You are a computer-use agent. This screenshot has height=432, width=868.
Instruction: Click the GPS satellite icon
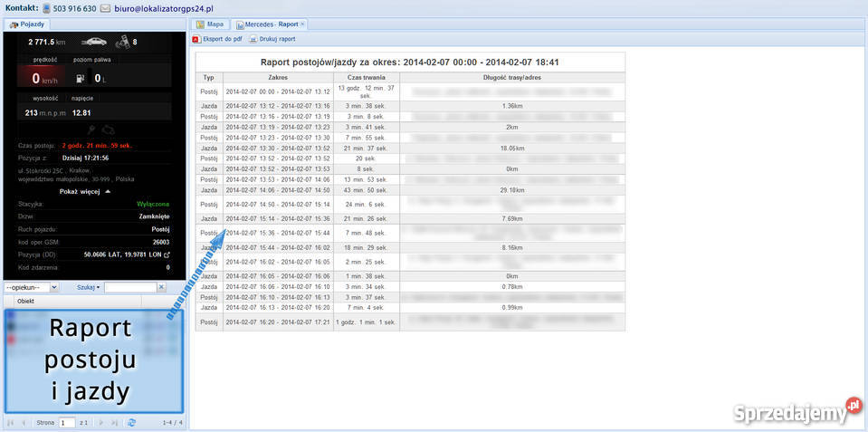[122, 42]
